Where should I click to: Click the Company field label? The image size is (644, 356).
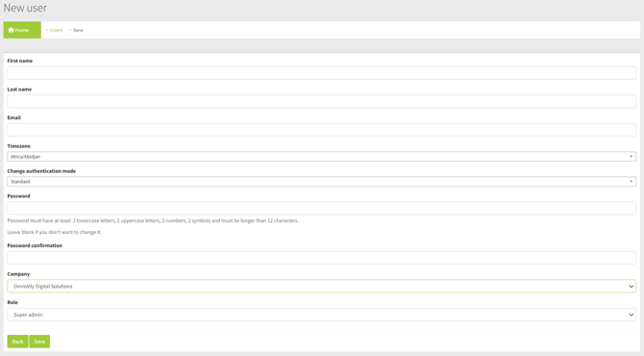(18, 274)
